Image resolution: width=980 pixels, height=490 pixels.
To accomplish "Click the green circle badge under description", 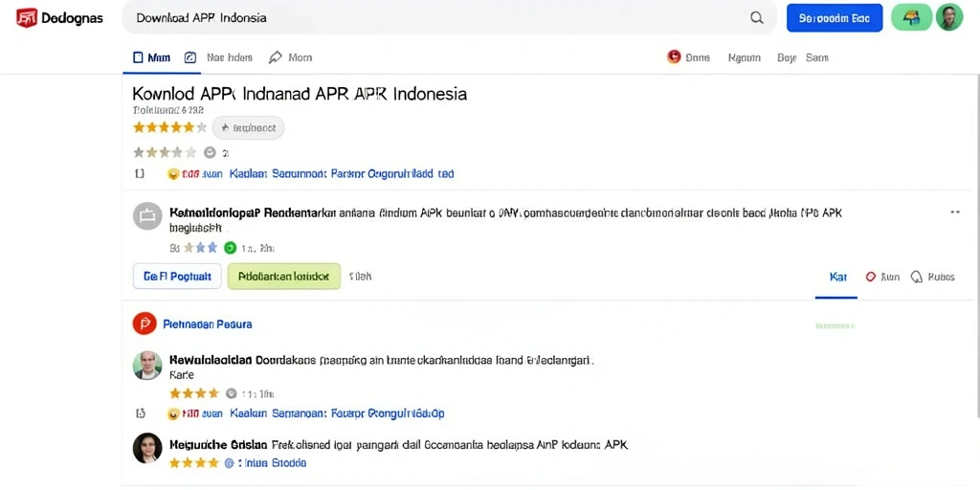I will click(230, 248).
